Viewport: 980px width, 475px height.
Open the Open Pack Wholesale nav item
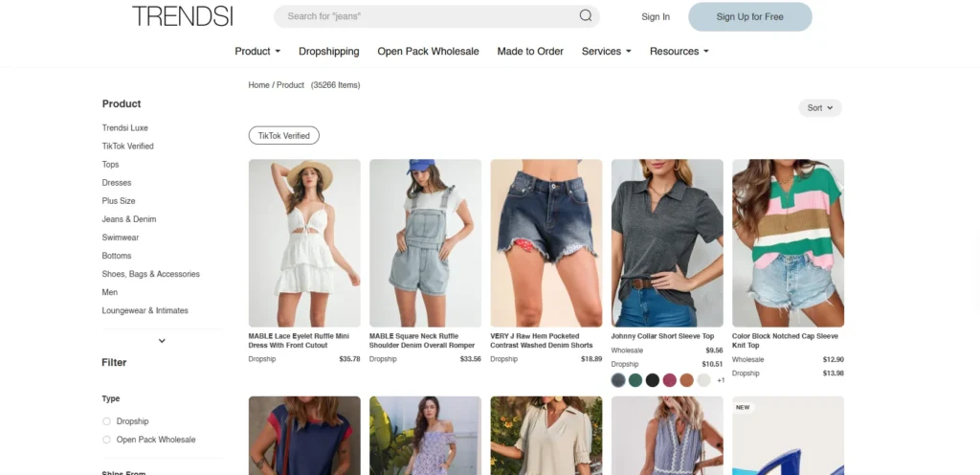click(x=428, y=52)
